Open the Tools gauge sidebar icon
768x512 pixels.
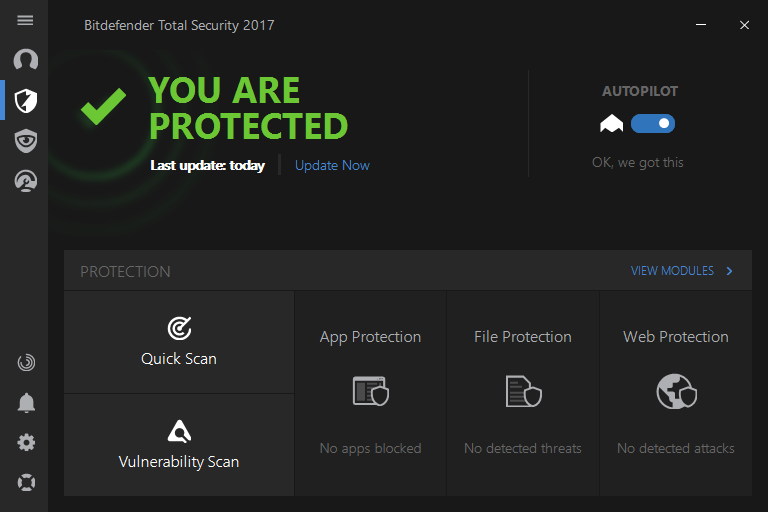click(26, 181)
